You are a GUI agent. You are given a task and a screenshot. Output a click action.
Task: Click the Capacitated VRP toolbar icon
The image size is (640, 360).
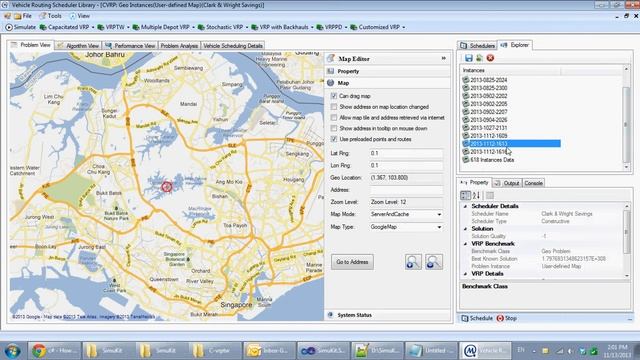tap(43, 27)
